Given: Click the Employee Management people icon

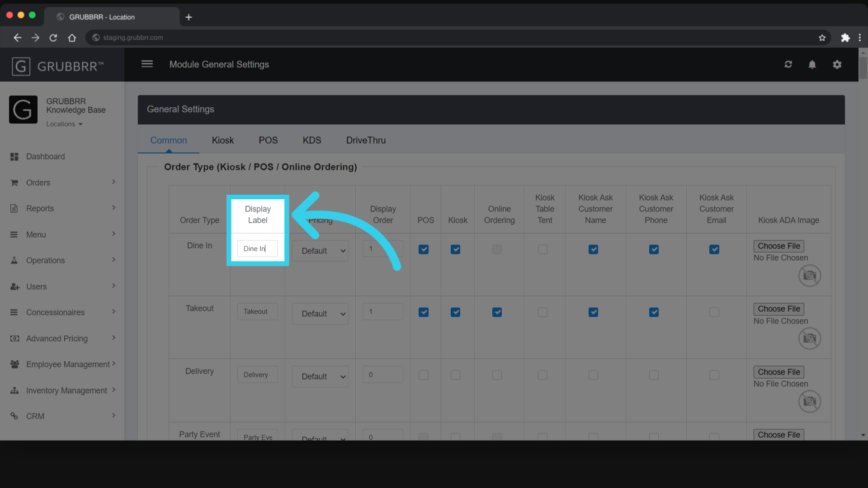Looking at the screenshot, I should click(x=14, y=364).
